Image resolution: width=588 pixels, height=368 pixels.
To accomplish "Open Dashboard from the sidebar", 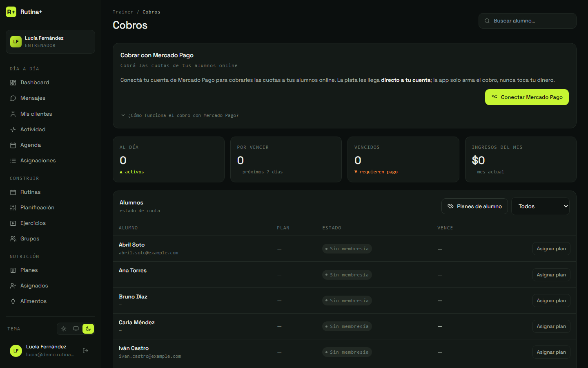I will (x=50, y=83).
